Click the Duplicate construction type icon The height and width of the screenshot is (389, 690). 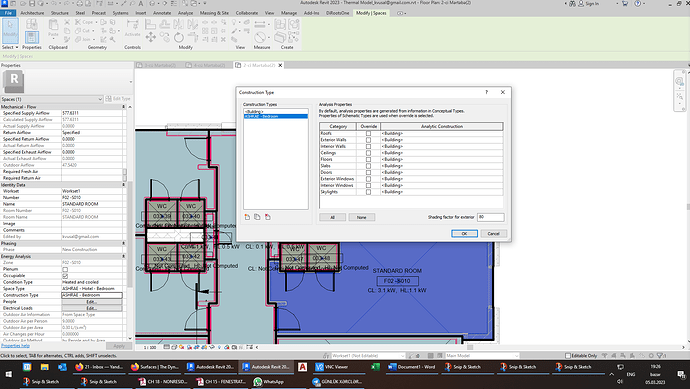(257, 217)
